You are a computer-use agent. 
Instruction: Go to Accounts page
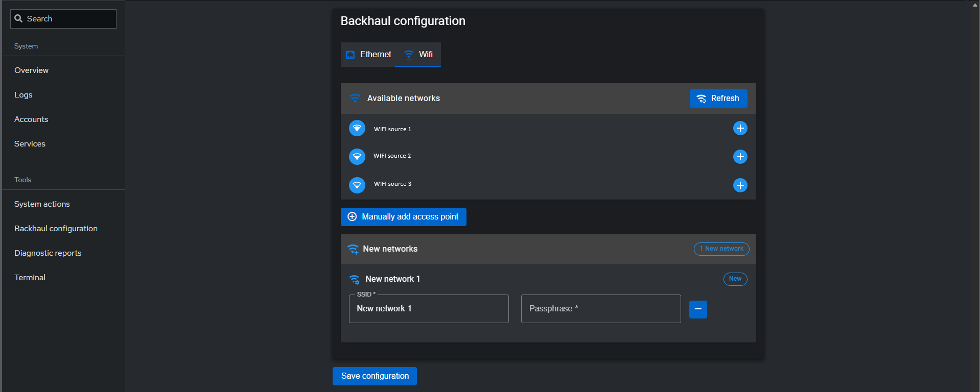tap(31, 119)
